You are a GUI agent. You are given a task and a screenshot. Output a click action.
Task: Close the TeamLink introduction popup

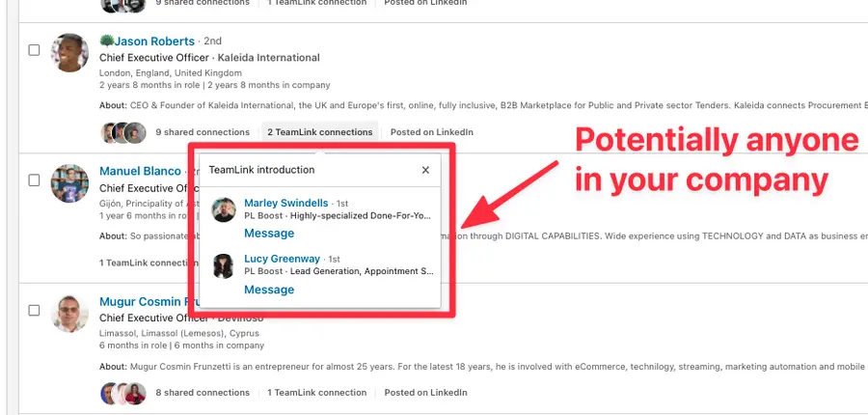point(425,170)
